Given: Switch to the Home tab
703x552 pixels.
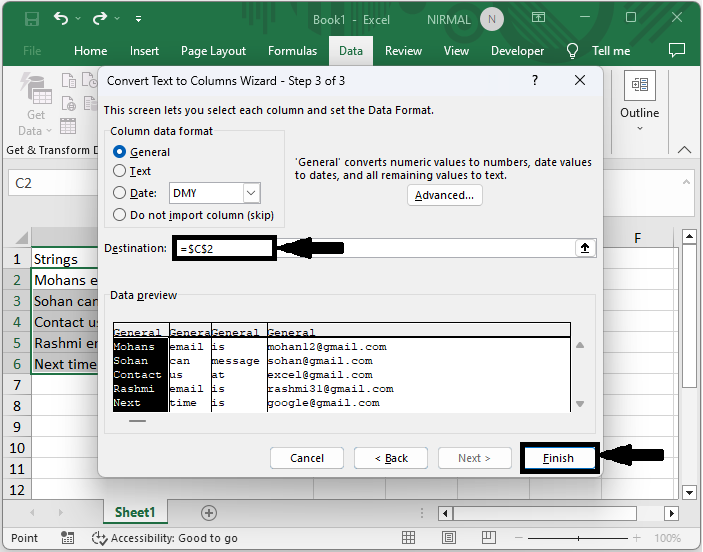Looking at the screenshot, I should pyautogui.click(x=91, y=51).
